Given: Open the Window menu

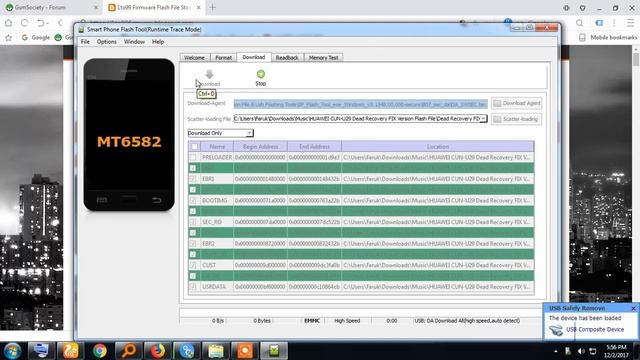Looking at the screenshot, I should (x=134, y=42).
